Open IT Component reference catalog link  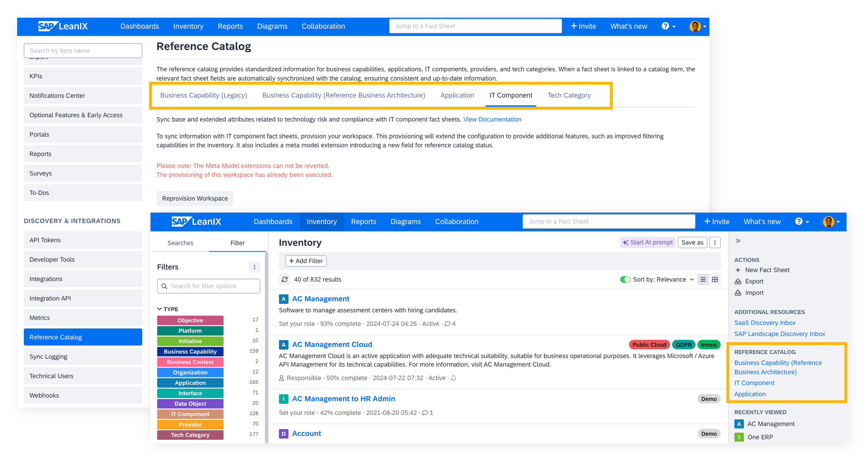(754, 383)
